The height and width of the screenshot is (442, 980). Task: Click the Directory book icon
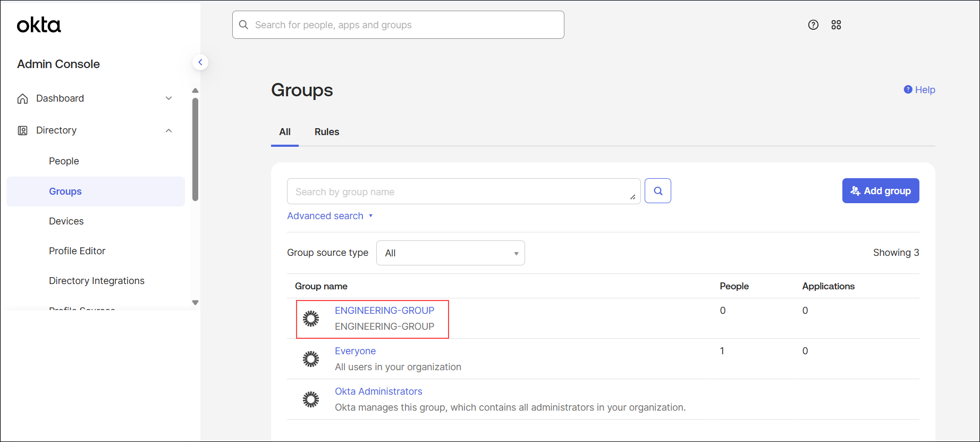pyautogui.click(x=22, y=130)
